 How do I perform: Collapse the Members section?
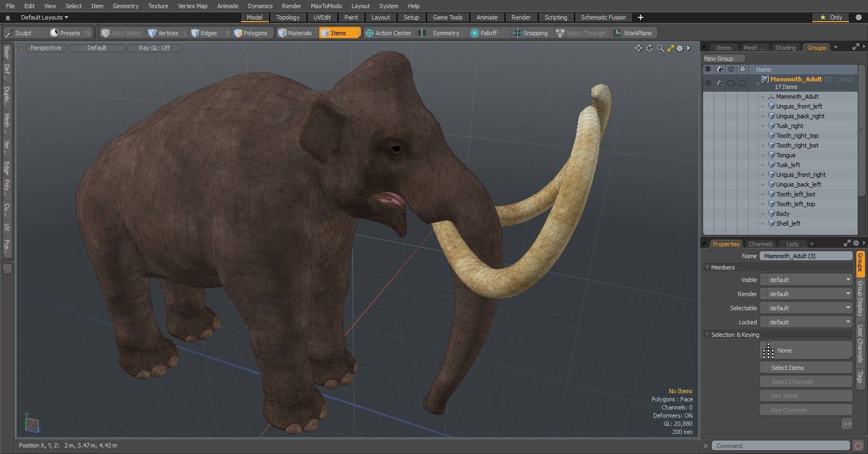707,267
